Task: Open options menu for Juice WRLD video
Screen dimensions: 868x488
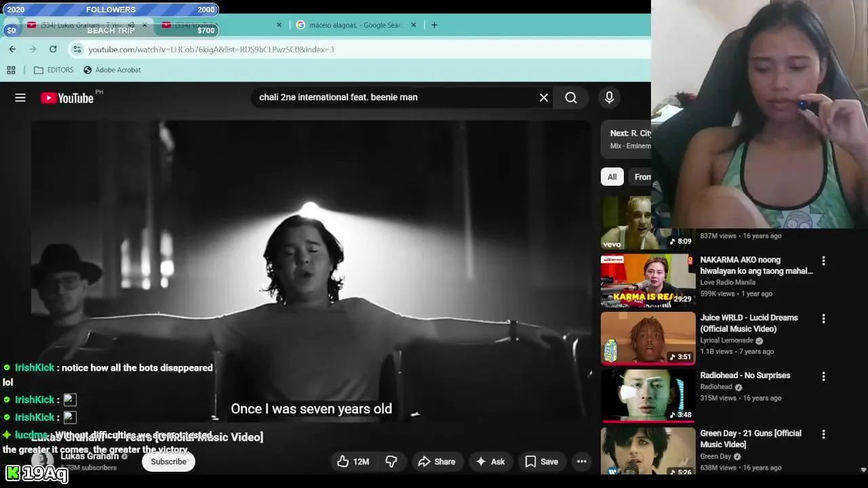Action: 823,319
